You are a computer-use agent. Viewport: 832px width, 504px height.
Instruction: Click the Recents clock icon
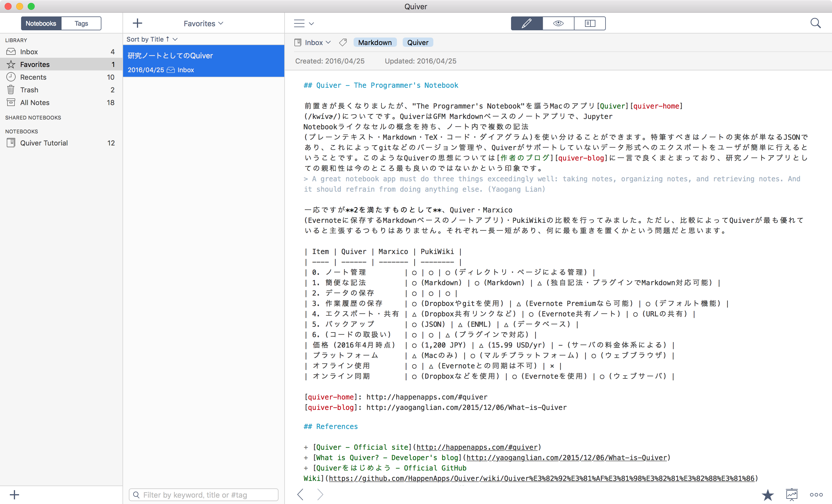(11, 77)
